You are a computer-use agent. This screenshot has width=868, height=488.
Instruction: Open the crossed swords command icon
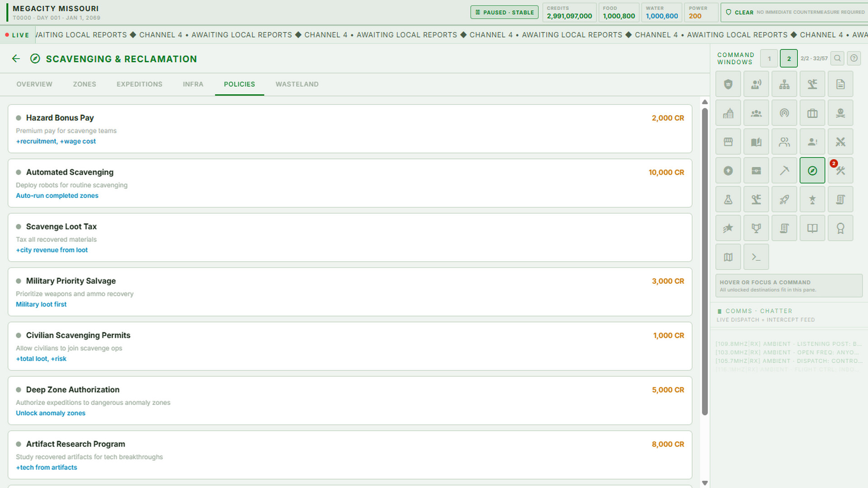840,142
